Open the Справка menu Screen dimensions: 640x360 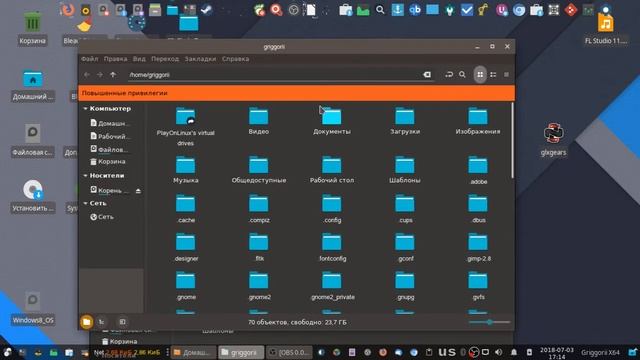(236, 59)
